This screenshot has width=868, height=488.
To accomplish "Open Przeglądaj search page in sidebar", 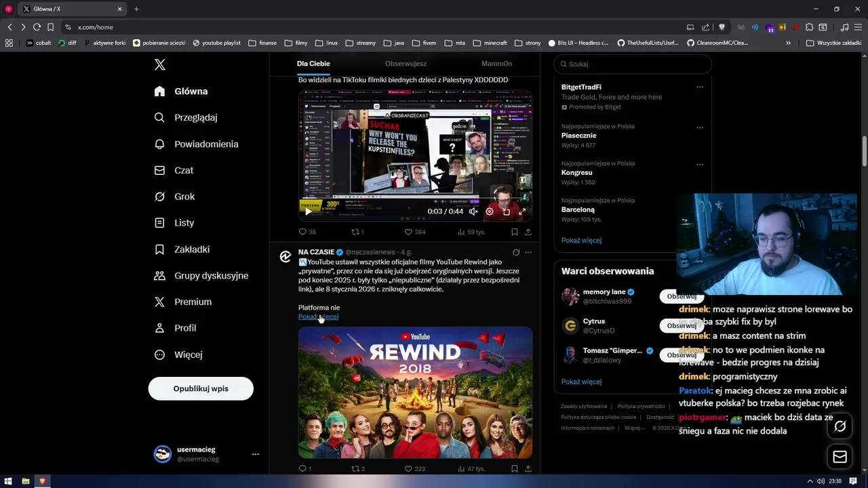I will coord(186,117).
